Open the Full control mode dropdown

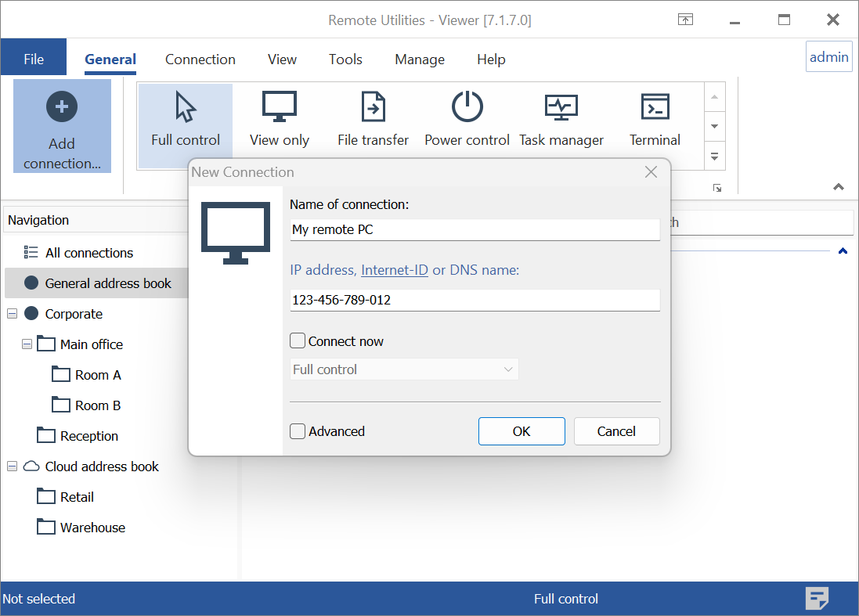(x=404, y=369)
